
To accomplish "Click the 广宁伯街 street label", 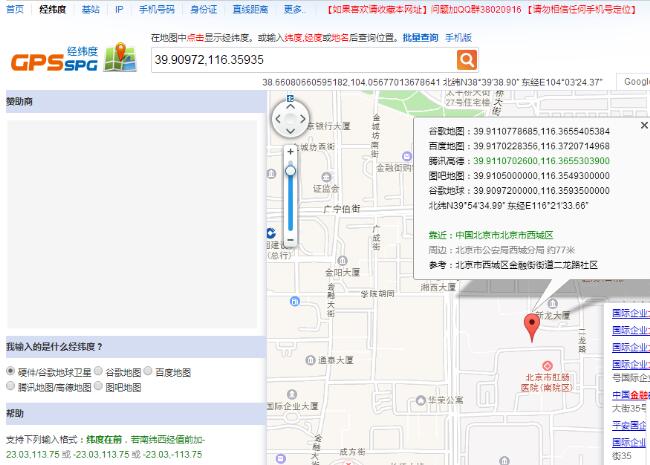I will click(342, 208).
